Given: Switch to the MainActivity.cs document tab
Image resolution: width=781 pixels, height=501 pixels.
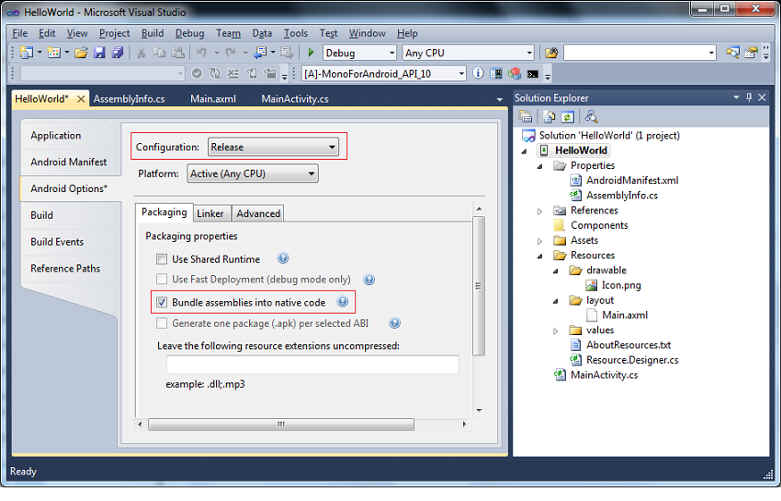Looking at the screenshot, I should (295, 99).
